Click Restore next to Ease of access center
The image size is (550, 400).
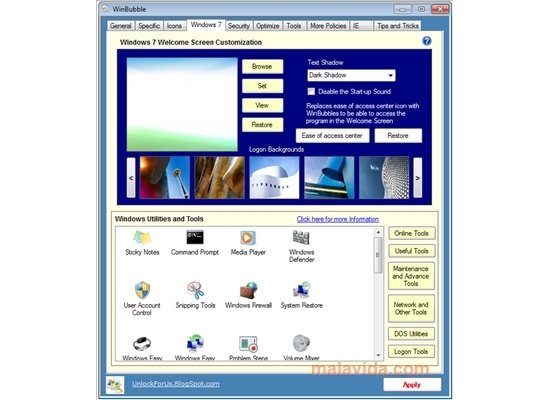398,135
